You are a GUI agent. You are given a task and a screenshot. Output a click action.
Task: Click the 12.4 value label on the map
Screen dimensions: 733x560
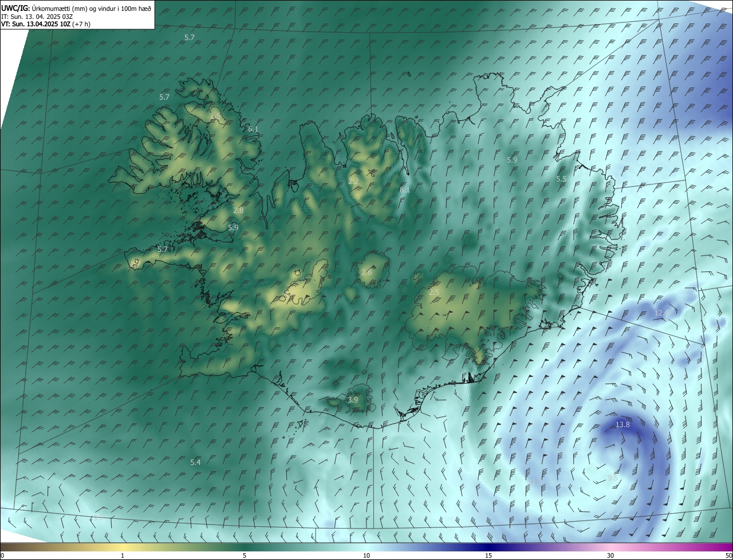661,313
